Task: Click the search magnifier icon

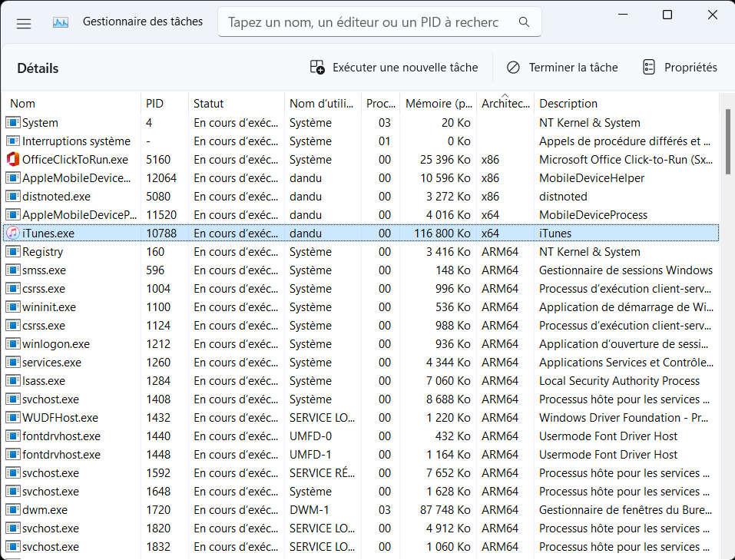Action: (x=524, y=22)
